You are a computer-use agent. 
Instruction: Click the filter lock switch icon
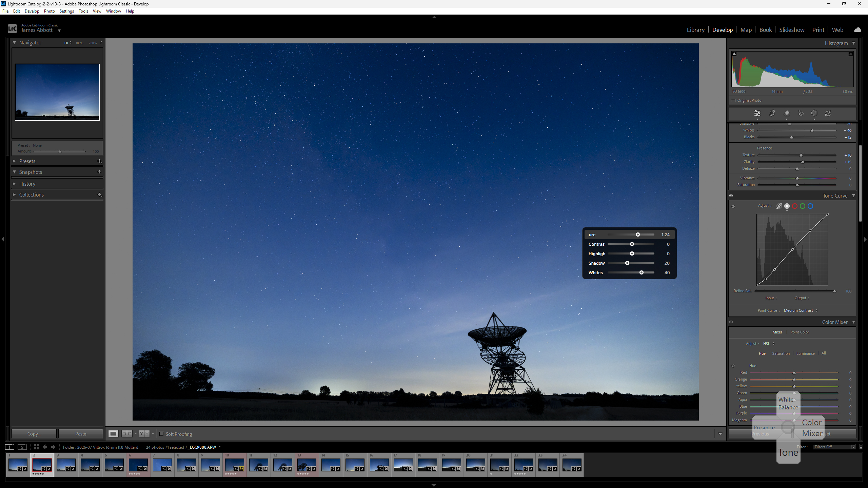[861, 447]
